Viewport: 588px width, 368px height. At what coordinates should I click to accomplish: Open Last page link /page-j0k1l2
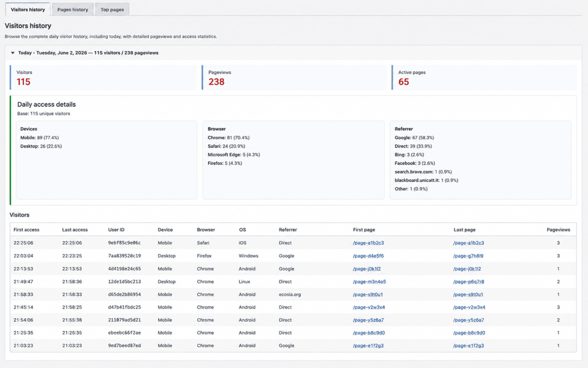(467, 269)
